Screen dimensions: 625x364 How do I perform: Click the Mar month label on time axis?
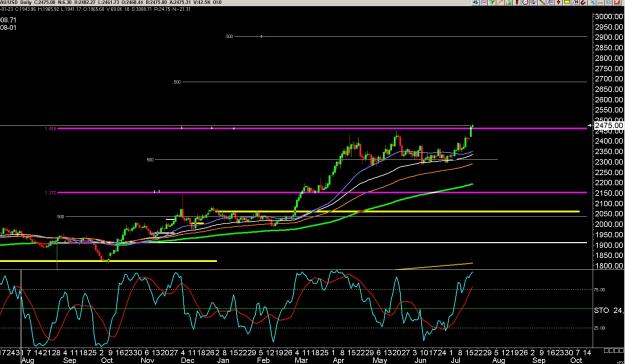click(x=301, y=360)
